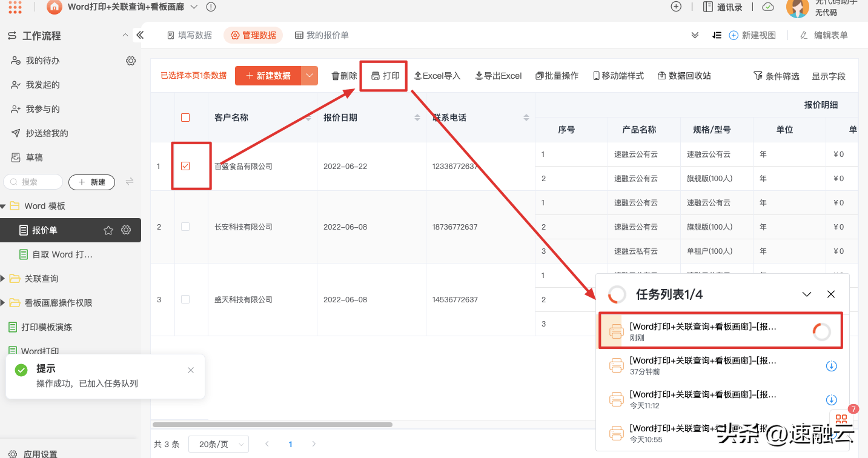Collapse the Word 模板 folder

point(4,206)
